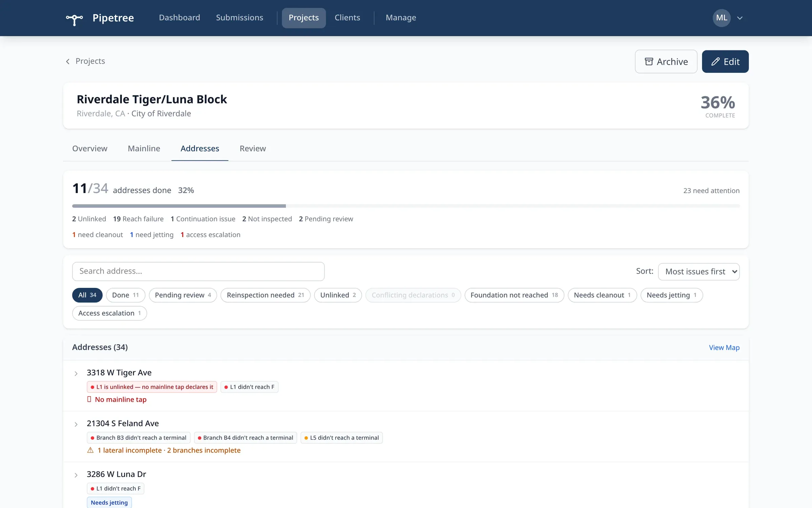Click the 2 Not inspected stat
The height and width of the screenshot is (508, 812).
coord(267,219)
